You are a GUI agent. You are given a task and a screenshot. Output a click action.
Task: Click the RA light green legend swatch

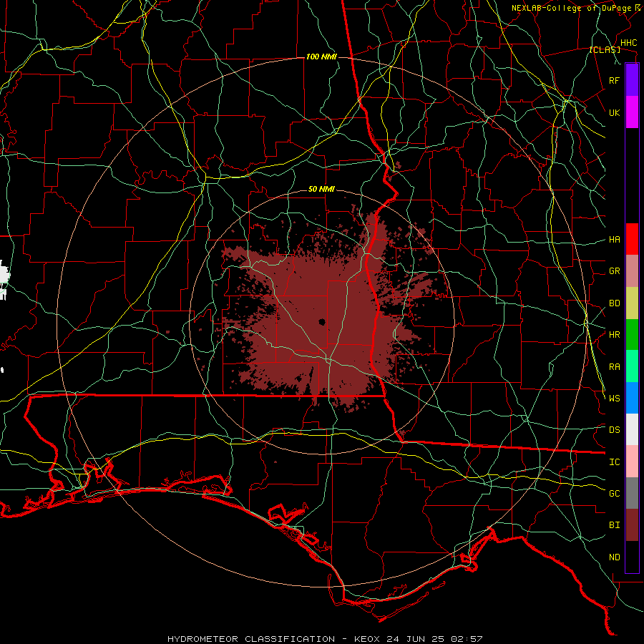coord(632,366)
